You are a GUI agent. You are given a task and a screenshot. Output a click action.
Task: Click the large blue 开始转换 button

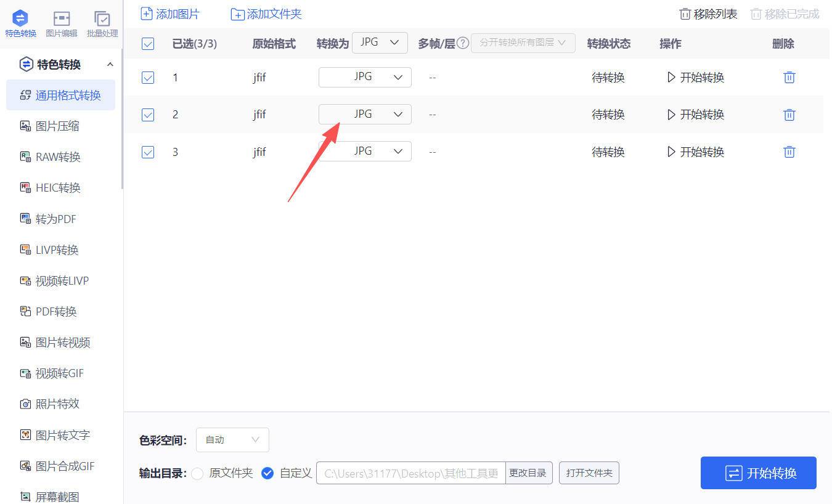(759, 473)
